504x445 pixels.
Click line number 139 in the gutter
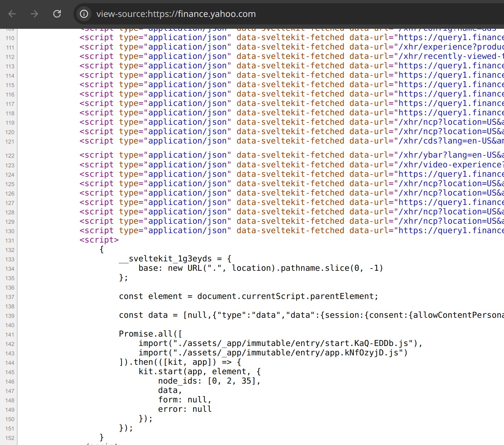coord(10,316)
